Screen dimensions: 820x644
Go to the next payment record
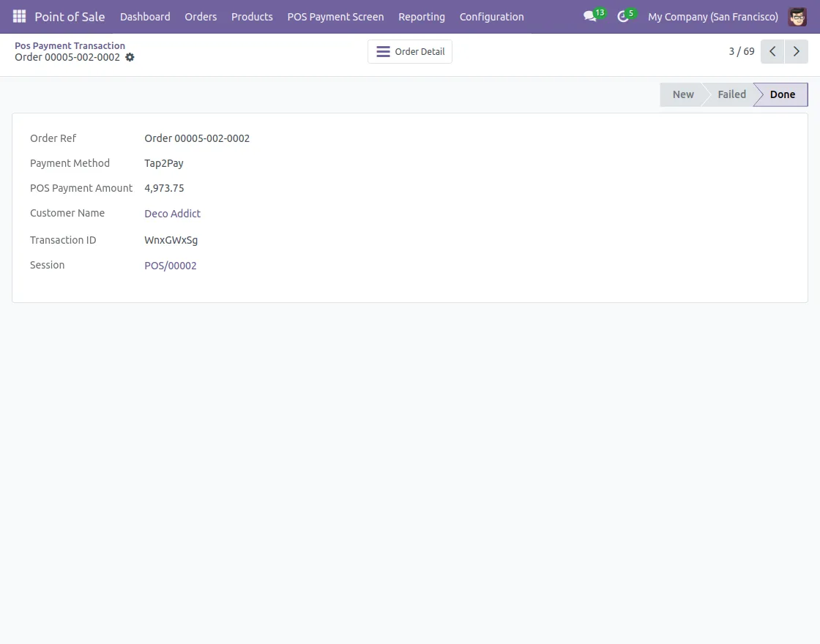[x=796, y=51]
